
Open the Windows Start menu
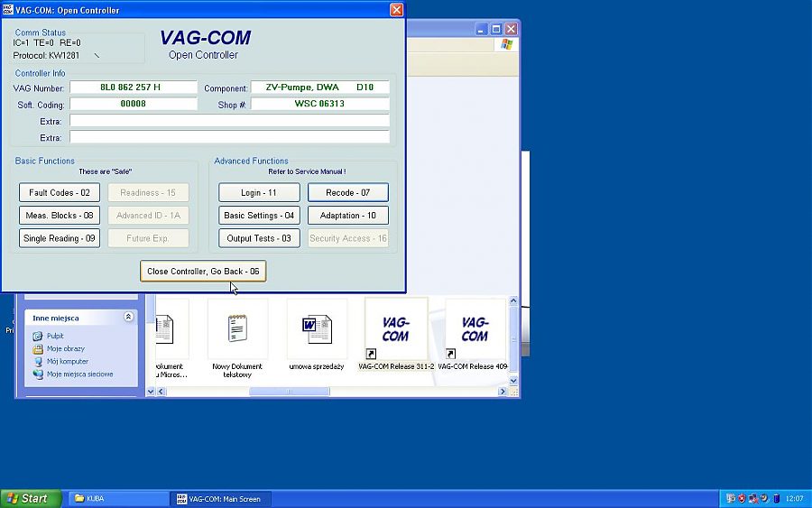click(30, 499)
